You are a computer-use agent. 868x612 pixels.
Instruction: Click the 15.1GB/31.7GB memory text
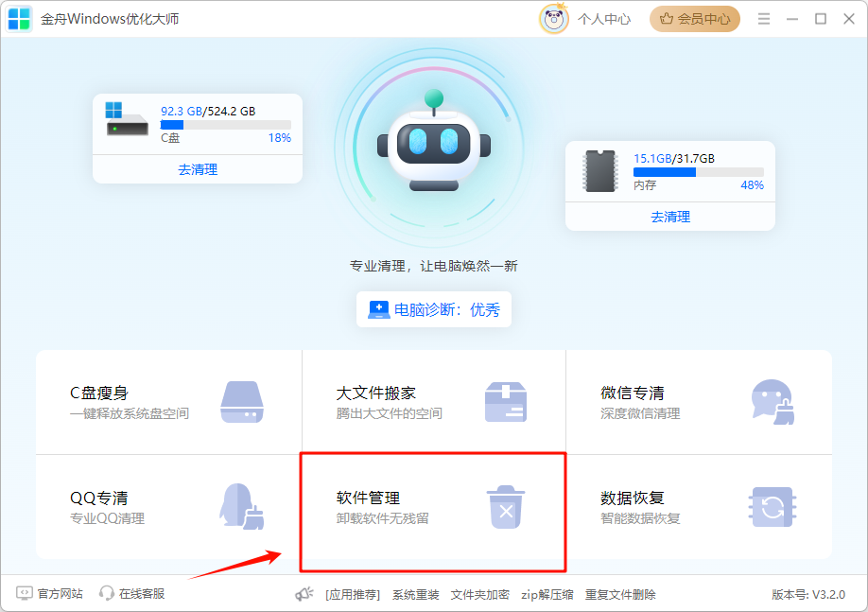pyautogui.click(x=674, y=158)
